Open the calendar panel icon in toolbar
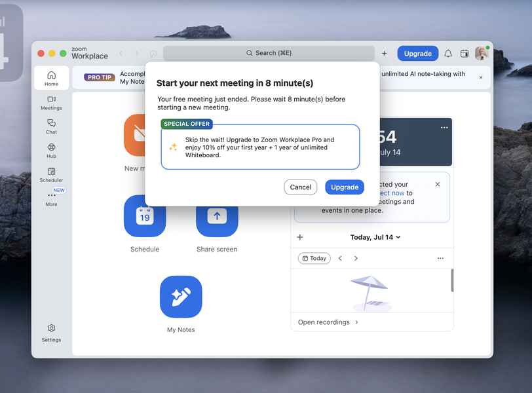This screenshot has width=532, height=393. point(465,54)
